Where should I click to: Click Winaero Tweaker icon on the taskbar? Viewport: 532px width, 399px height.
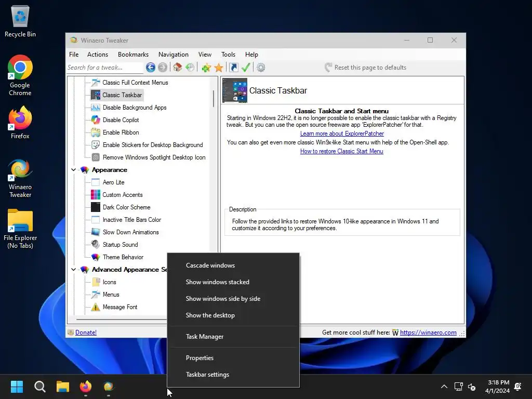coord(109,387)
